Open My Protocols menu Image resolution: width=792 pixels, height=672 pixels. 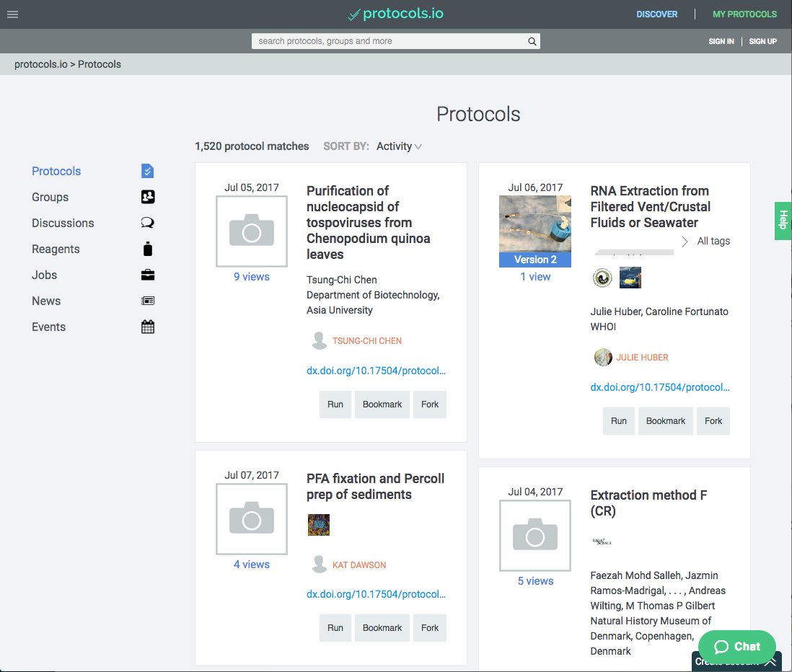tap(744, 14)
